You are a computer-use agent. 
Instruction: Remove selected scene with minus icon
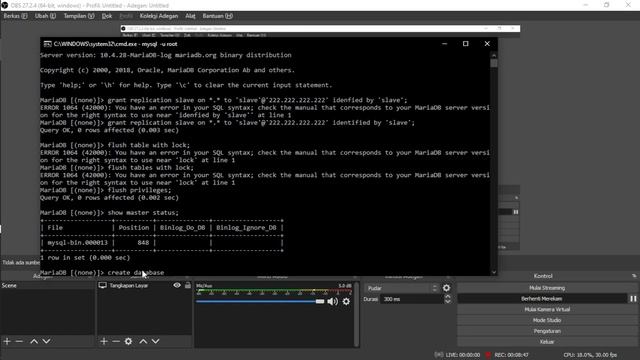tap(19, 341)
